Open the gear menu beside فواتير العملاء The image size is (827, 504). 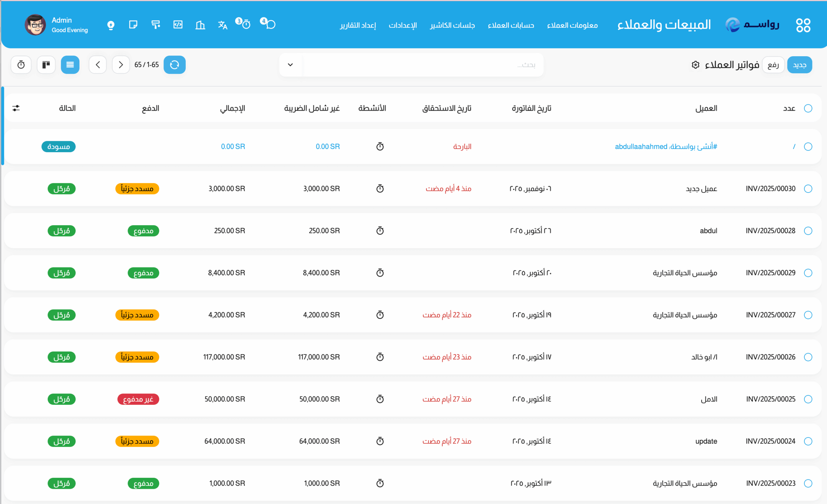696,65
